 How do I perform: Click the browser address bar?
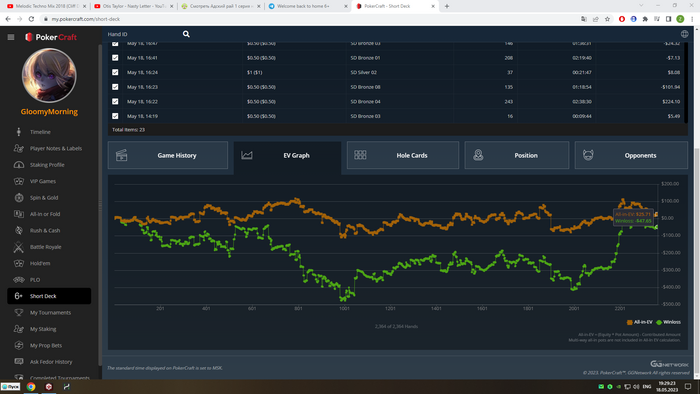308,19
